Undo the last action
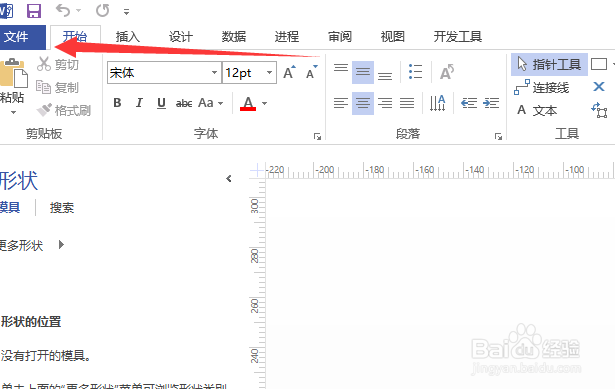615x389 pixels. pyautogui.click(x=63, y=11)
